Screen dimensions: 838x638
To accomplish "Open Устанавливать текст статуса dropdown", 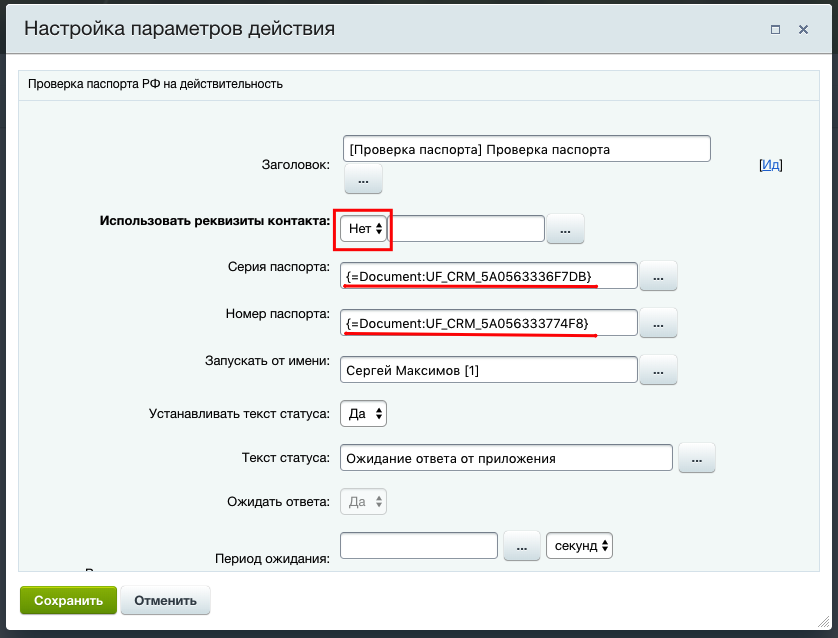I will [363, 414].
